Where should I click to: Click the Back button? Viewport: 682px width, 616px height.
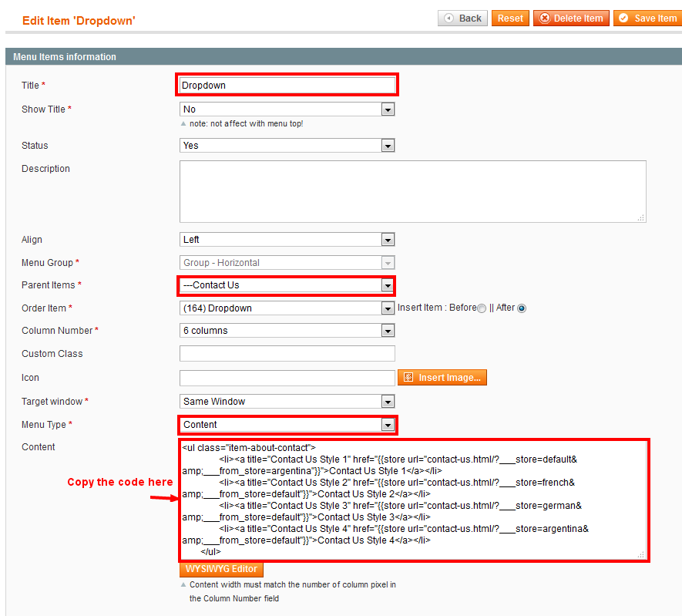(x=462, y=19)
